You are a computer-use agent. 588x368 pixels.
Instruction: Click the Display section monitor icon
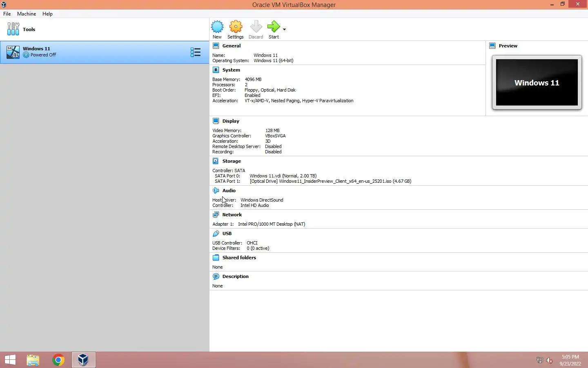(x=216, y=121)
